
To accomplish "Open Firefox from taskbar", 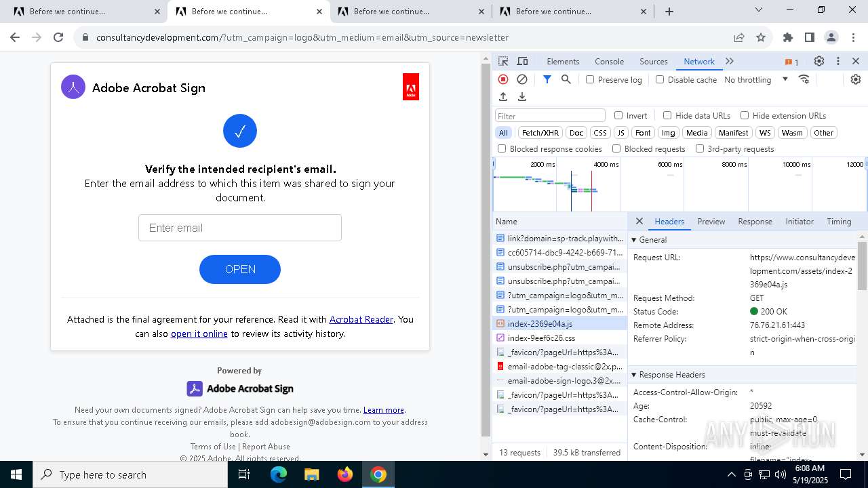I will pos(345,474).
